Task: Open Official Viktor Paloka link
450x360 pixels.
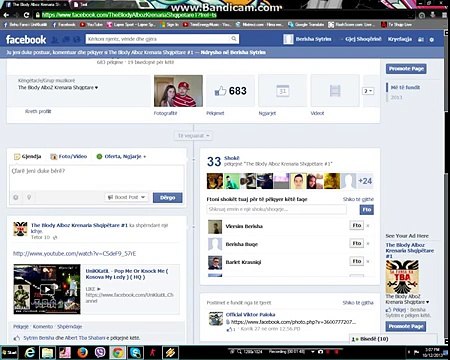Action: (251, 314)
